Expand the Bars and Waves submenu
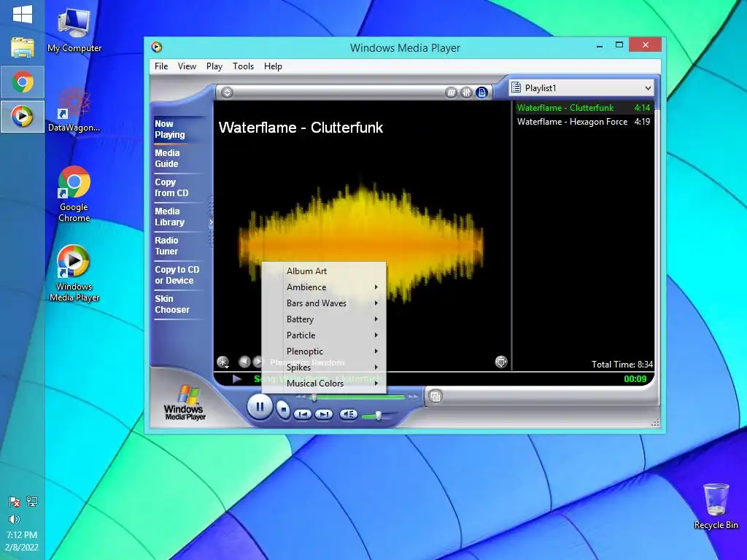The width and height of the screenshot is (747, 560). [x=324, y=303]
